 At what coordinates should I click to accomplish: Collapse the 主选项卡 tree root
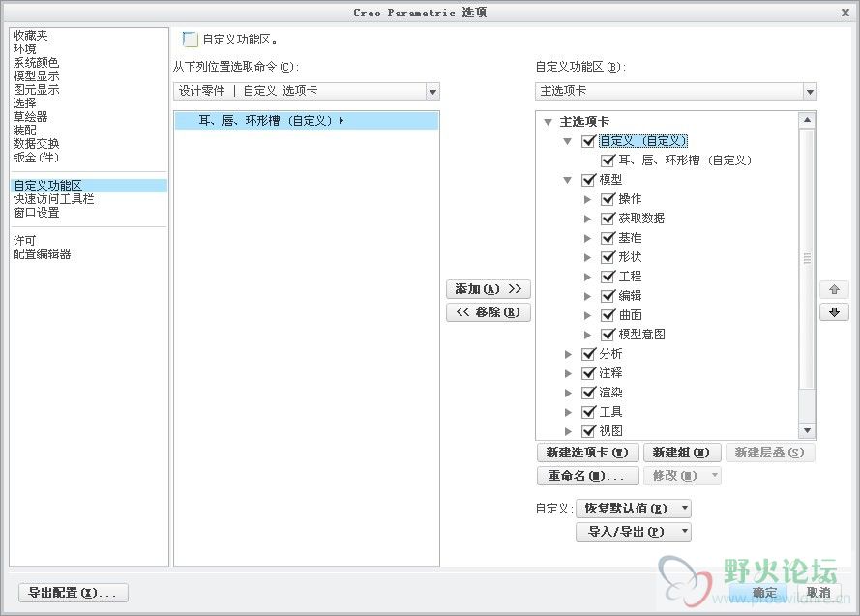click(x=548, y=122)
